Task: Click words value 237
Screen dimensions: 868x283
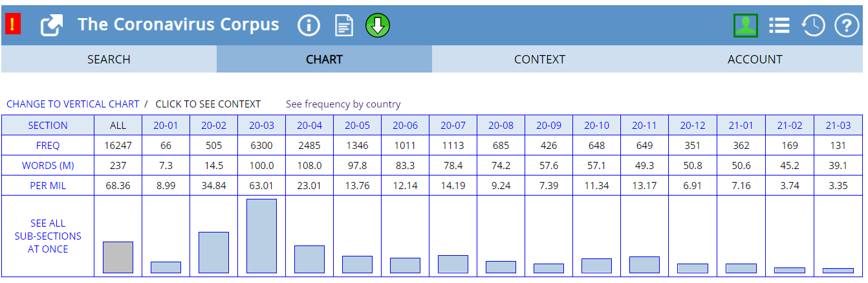Action: click(118, 165)
